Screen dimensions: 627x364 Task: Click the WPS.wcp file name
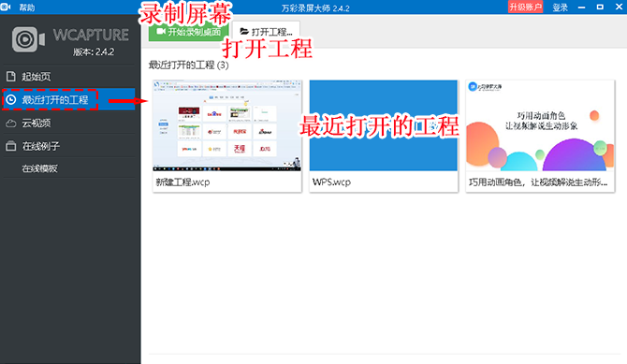click(x=331, y=182)
